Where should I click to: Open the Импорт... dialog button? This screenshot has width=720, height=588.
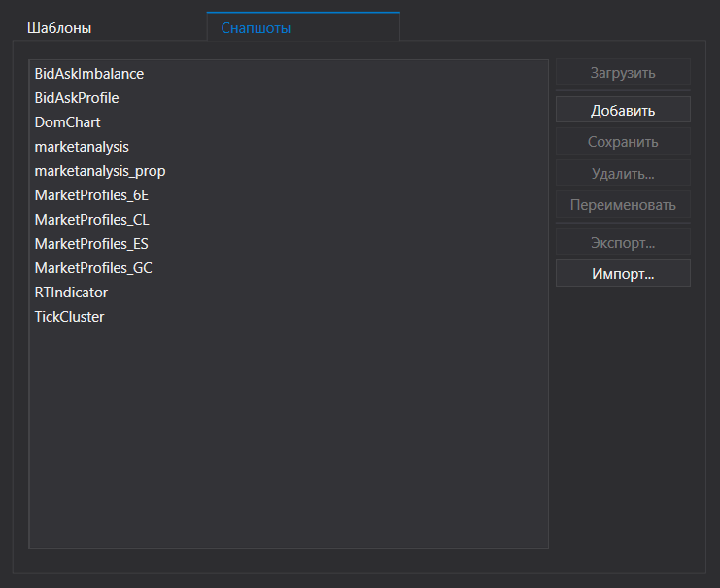[623, 274]
